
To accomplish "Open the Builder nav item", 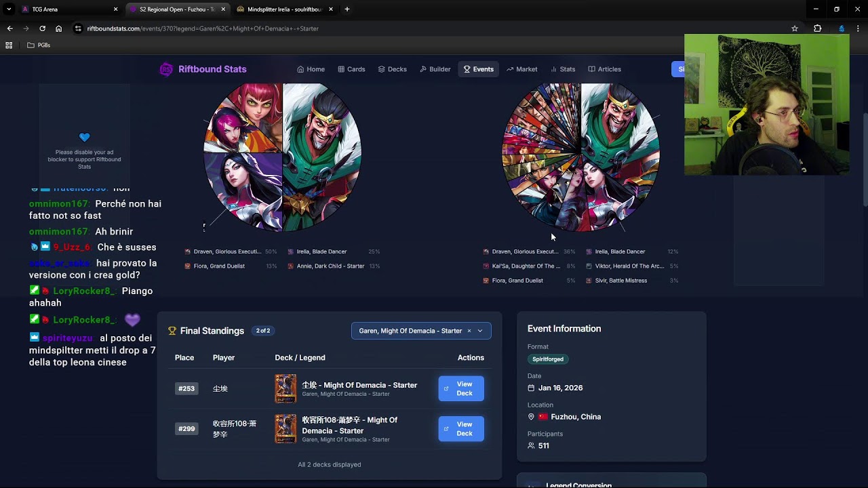I will point(435,69).
